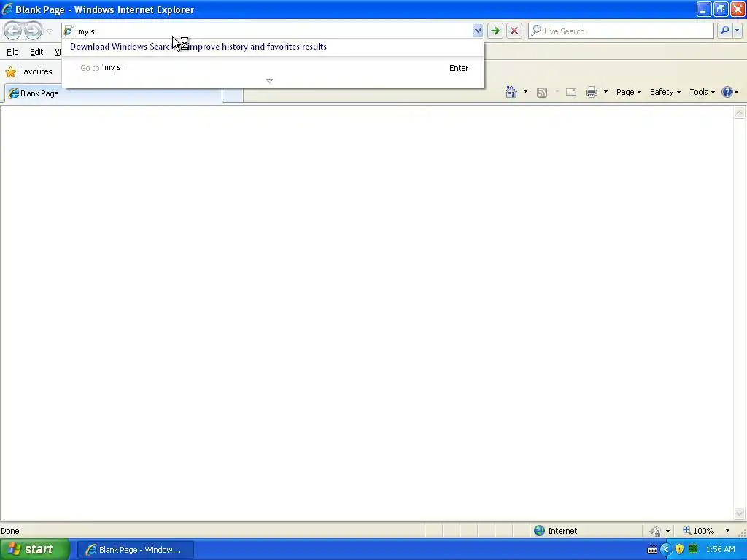This screenshot has width=747, height=560.
Task: Click the RSS Feeds icon
Action: point(542,93)
